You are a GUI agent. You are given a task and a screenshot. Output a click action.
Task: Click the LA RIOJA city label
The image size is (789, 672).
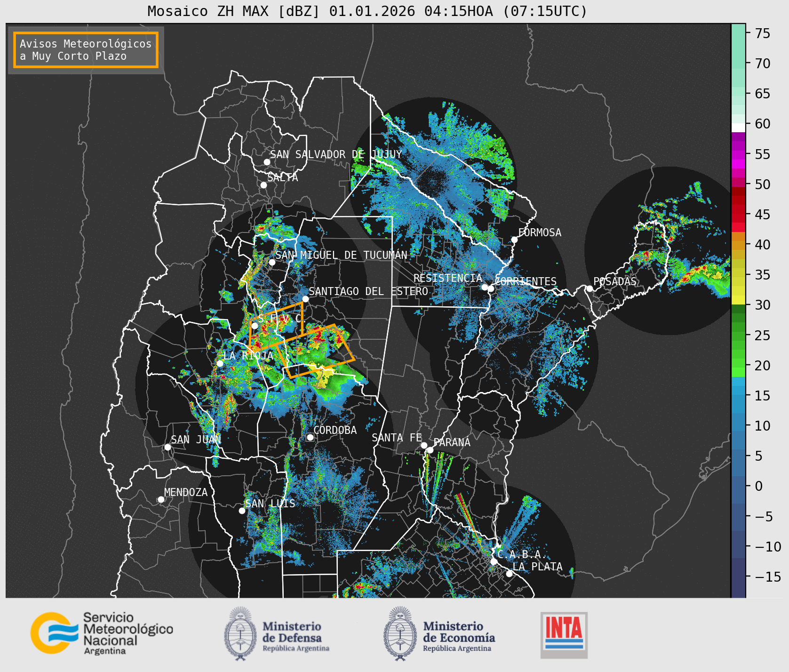click(x=248, y=356)
